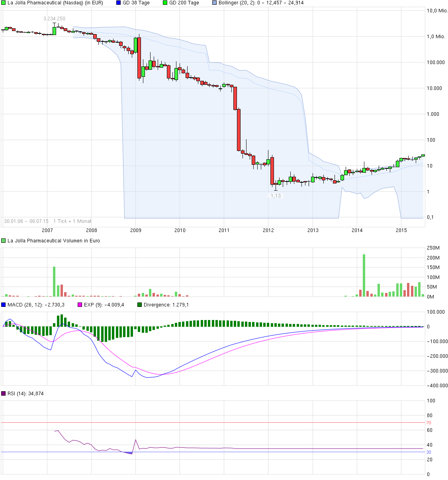
Task: Click the 2008 year axis label
Action: (x=92, y=230)
